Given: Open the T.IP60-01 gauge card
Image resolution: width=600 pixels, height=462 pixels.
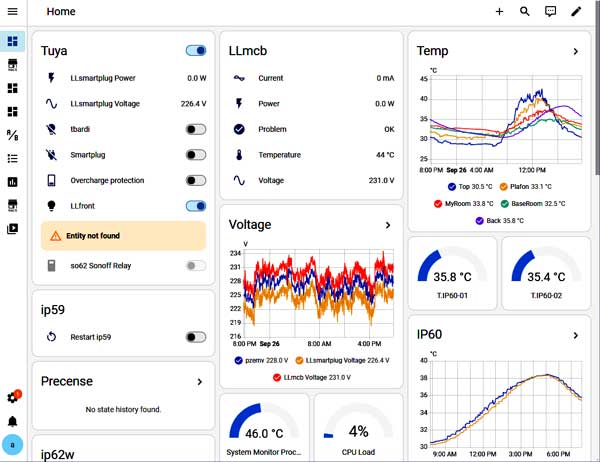Looking at the screenshot, I should 452,273.
